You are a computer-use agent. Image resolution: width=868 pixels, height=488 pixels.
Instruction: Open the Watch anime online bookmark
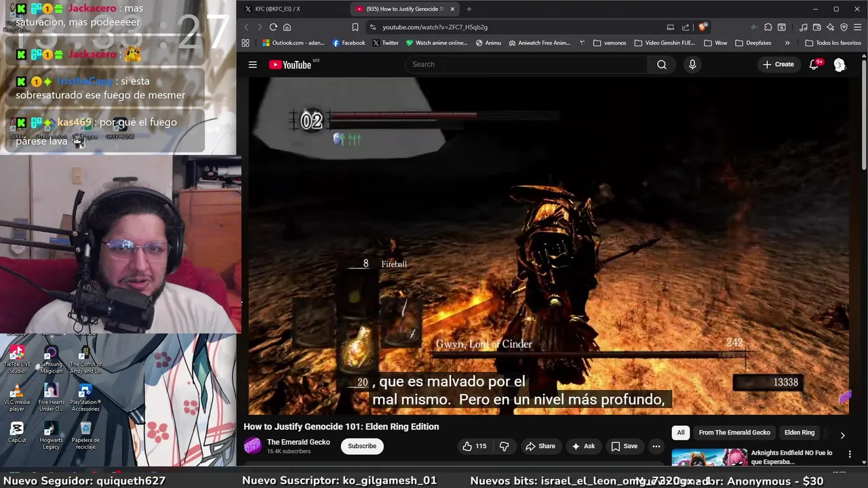click(437, 43)
